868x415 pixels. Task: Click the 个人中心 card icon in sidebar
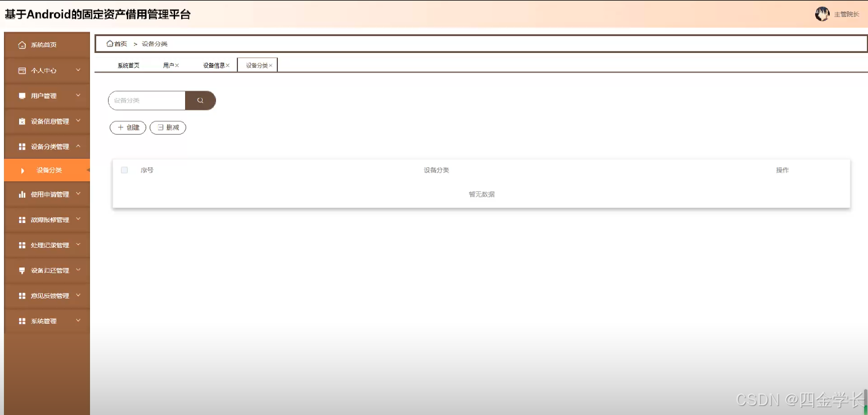[23, 71]
